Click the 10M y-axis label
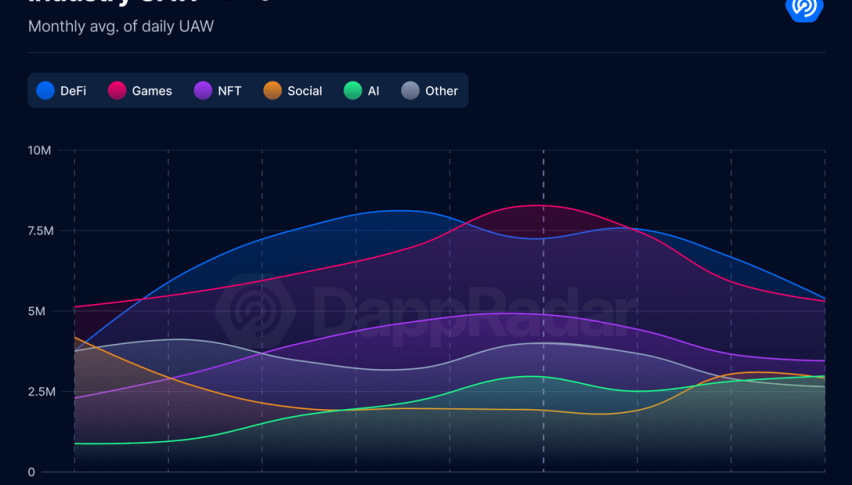Image resolution: width=852 pixels, height=485 pixels. (40, 151)
